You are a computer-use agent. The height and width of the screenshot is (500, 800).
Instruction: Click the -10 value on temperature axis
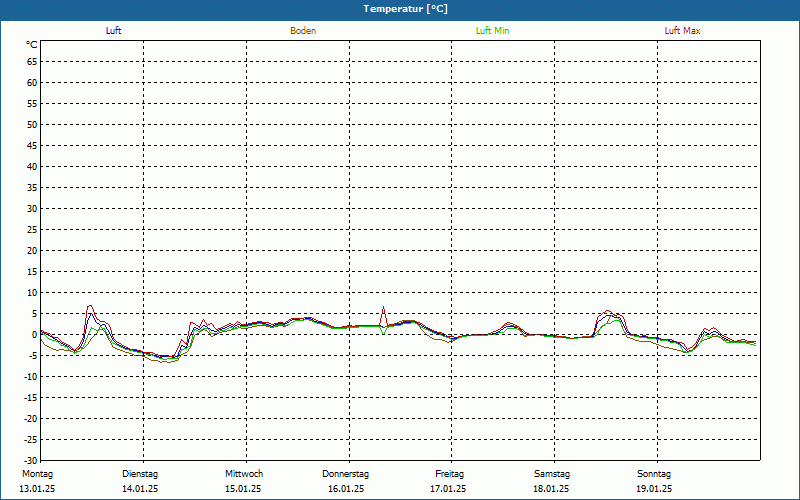[30, 377]
